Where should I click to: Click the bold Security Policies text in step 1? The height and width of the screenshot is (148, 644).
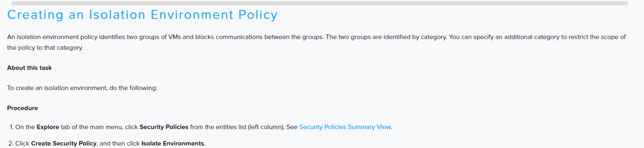(164, 127)
